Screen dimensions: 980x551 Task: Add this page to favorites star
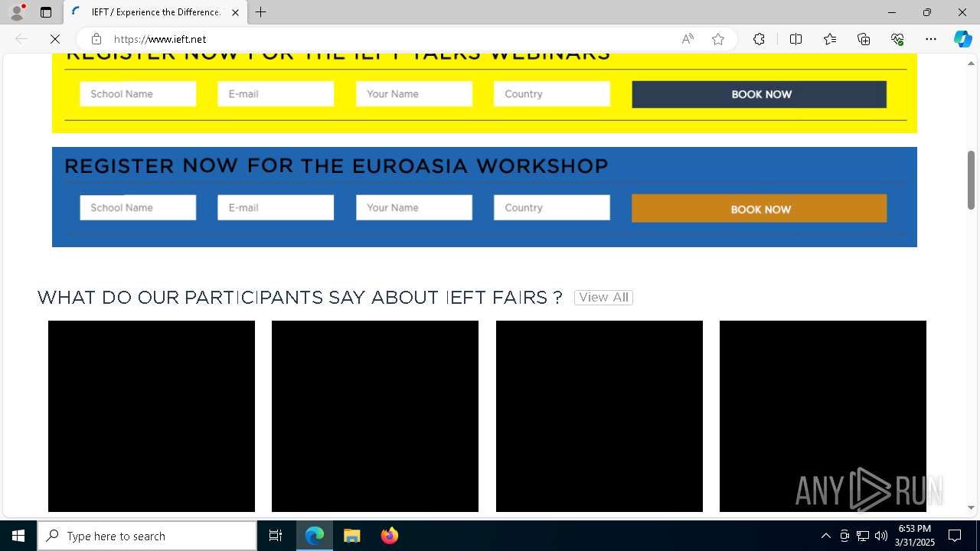click(x=718, y=39)
